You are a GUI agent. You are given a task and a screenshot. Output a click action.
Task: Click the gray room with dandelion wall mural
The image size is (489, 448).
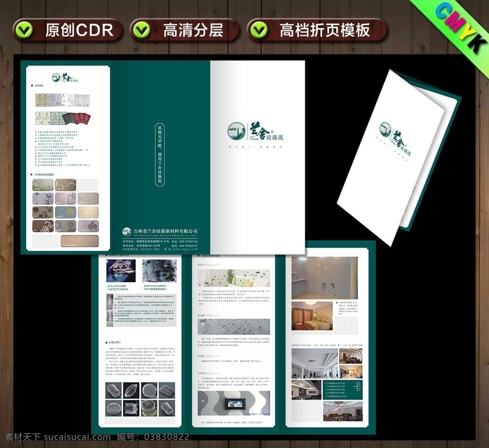324,278
